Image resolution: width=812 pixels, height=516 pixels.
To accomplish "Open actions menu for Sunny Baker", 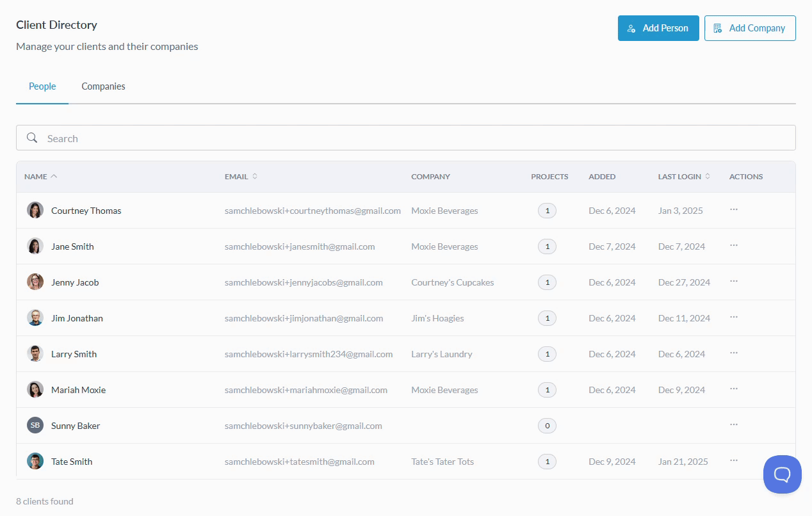I will tap(734, 425).
